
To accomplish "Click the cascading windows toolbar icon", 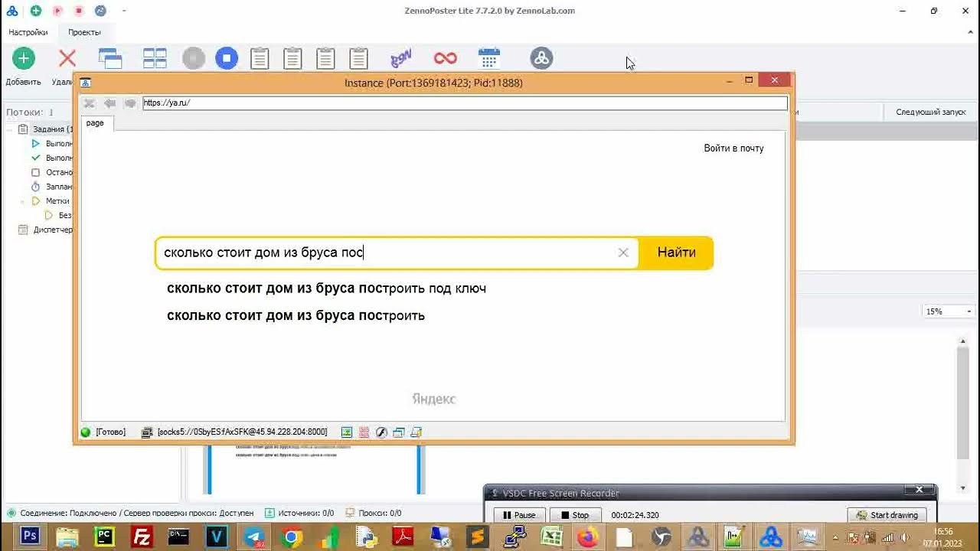I will pos(110,58).
